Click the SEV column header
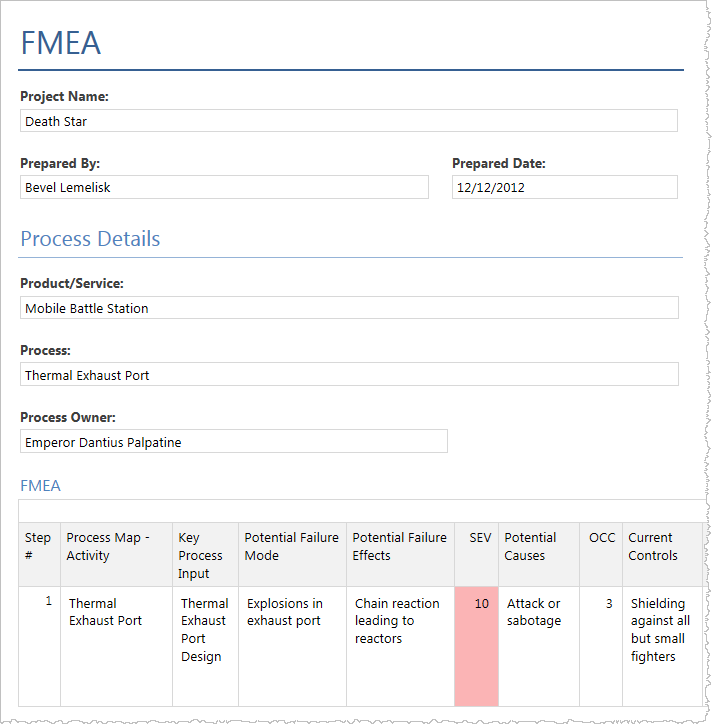This screenshot has height=727, width=713. point(476,554)
